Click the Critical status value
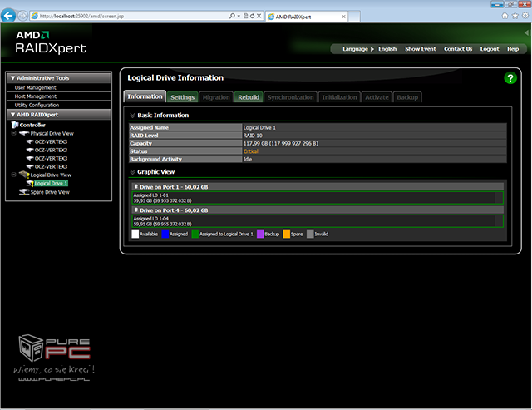Screen dimensions: 532x410 click(x=251, y=151)
